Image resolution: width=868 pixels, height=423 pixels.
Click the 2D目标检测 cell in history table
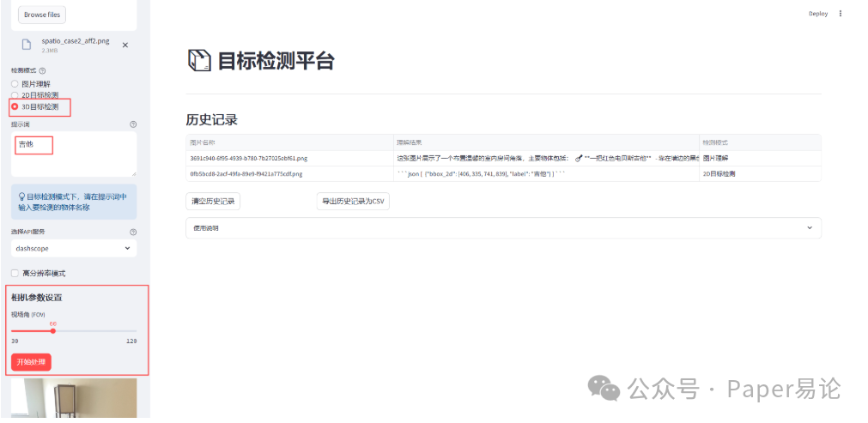[x=760, y=173]
